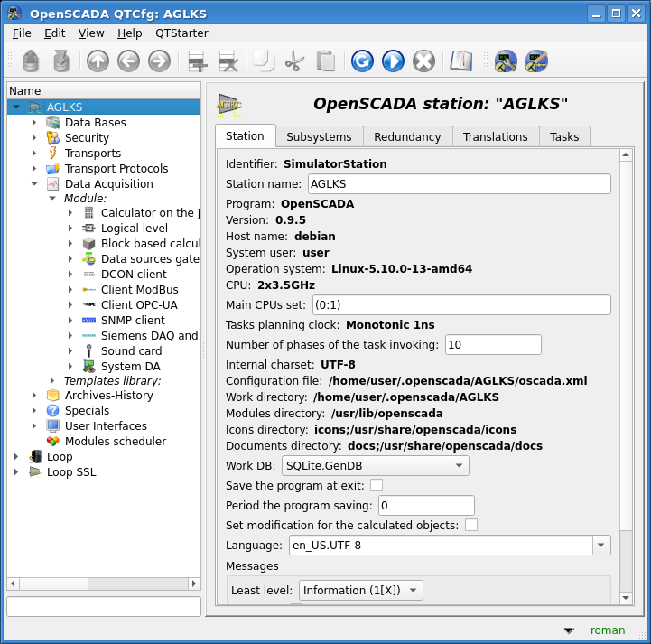The height and width of the screenshot is (644, 651).
Task: Click the Period the program saving field
Action: point(426,505)
